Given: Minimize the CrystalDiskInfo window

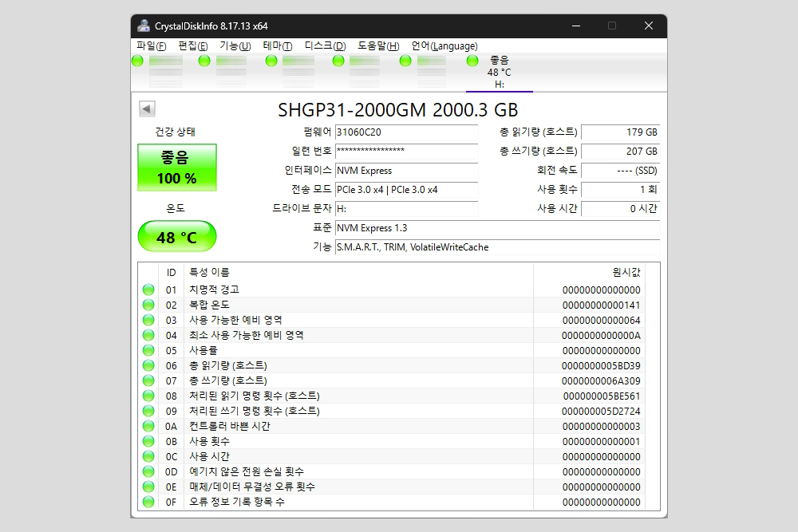Looking at the screenshot, I should point(576,26).
